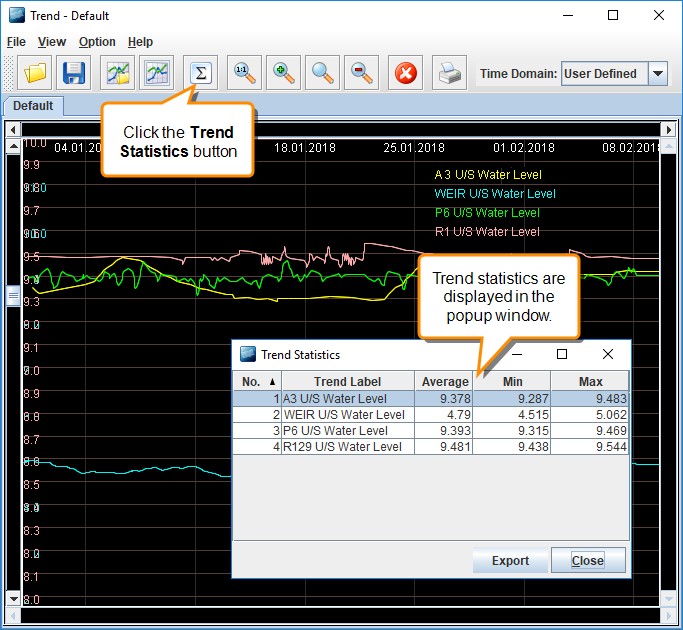Click the vertical slider handle left of chart
The height and width of the screenshot is (630, 683).
tap(13, 297)
